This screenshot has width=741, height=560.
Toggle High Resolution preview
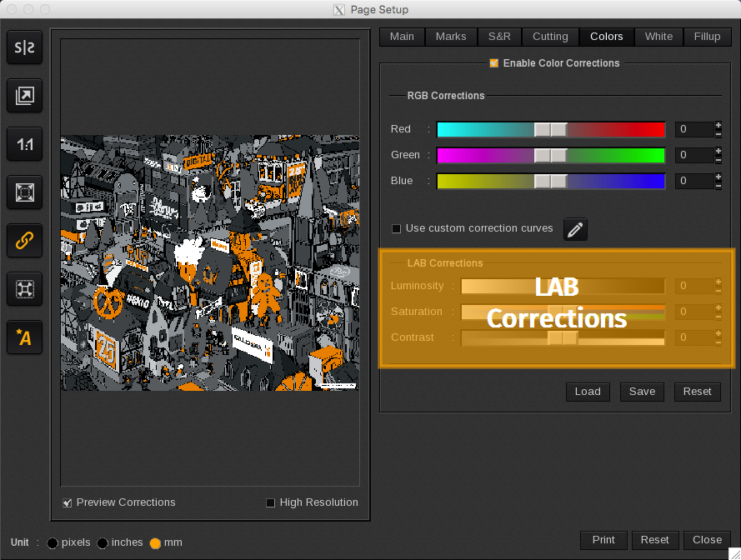pos(270,502)
